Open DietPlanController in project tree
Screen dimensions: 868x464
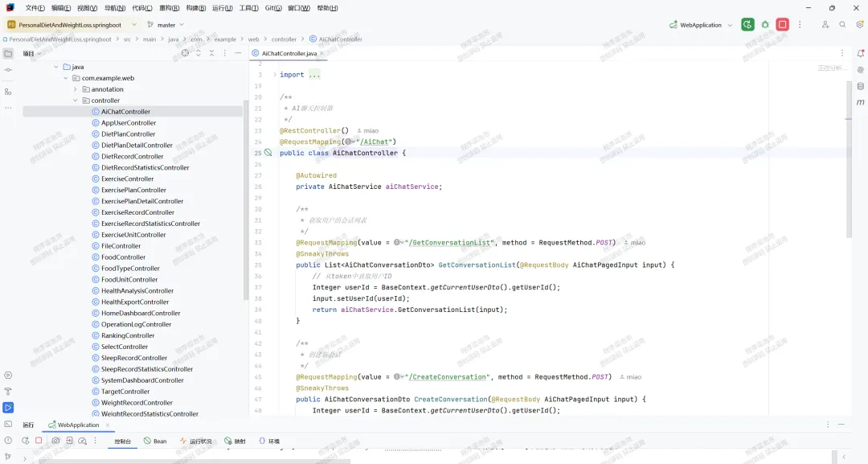129,134
